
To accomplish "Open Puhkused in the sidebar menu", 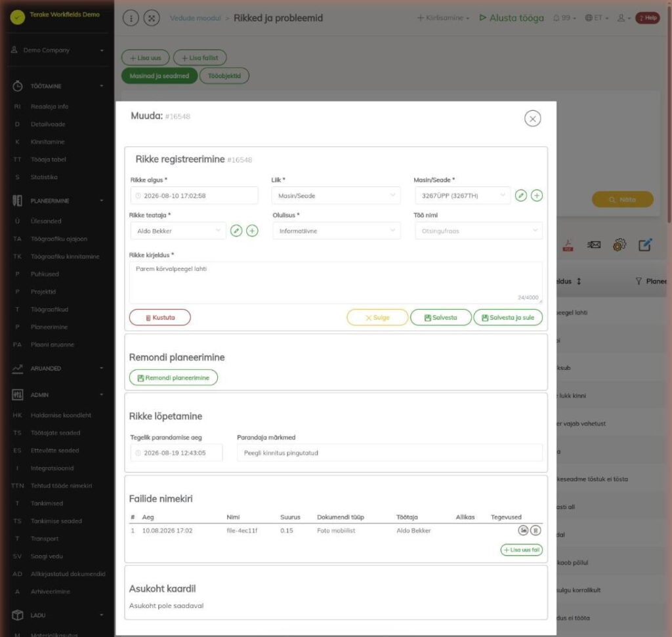I will 45,274.
